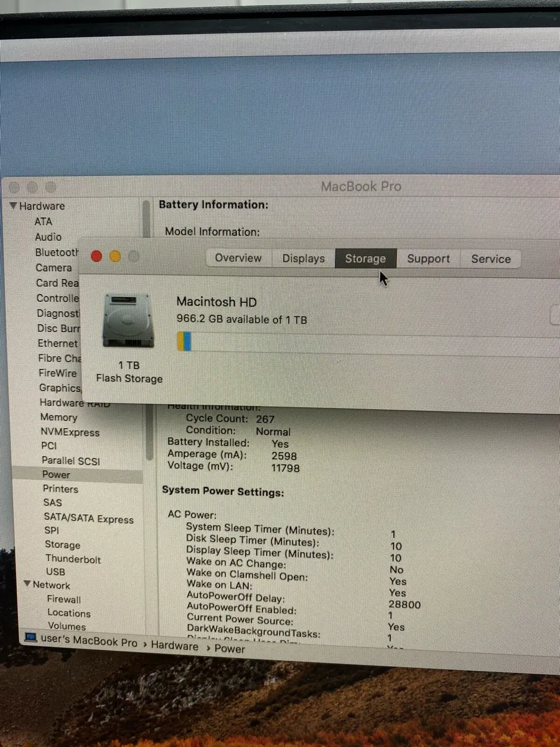Click Power in the path bar
The height and width of the screenshot is (747, 560).
point(230,649)
